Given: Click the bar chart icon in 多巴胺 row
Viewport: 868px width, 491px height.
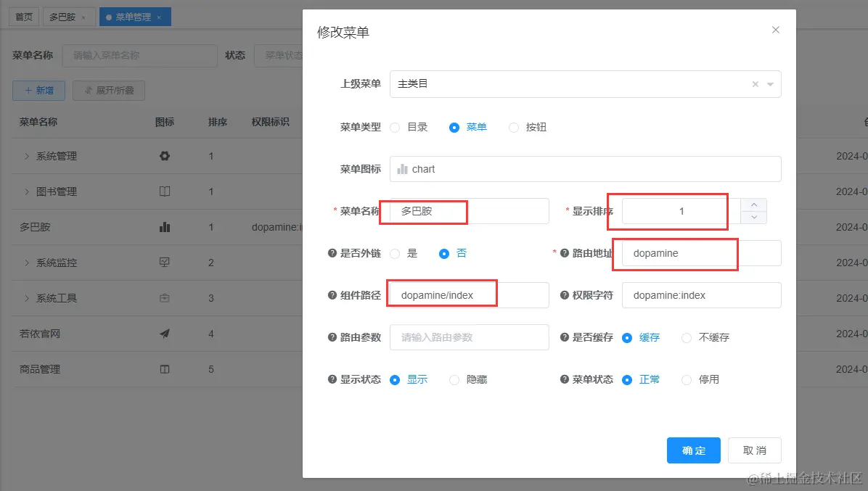Looking at the screenshot, I should [x=165, y=227].
